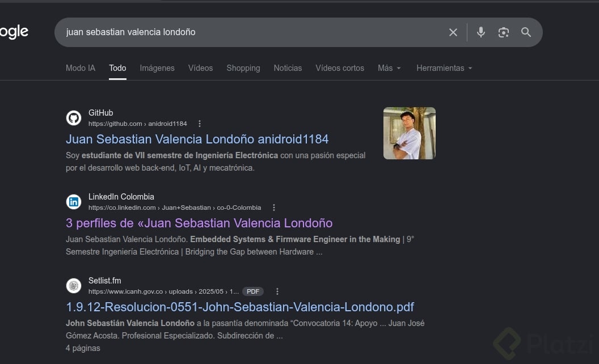The height and width of the screenshot is (364, 599).
Task: Switch to the Modo IA tab
Action: (81, 68)
